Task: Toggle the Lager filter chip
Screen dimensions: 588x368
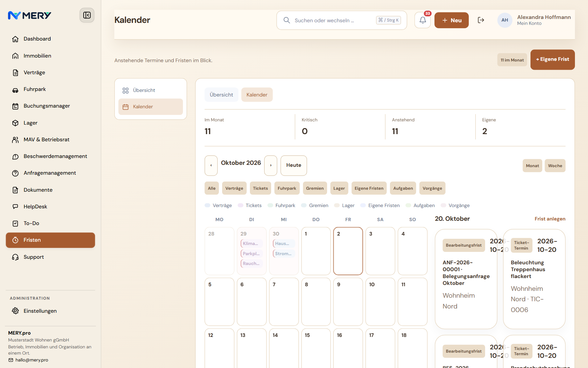Action: (x=339, y=188)
